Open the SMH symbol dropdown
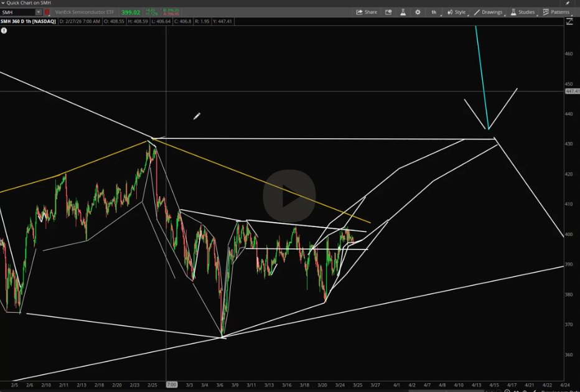Image resolution: width=580 pixels, height=392 pixels. click(x=38, y=12)
